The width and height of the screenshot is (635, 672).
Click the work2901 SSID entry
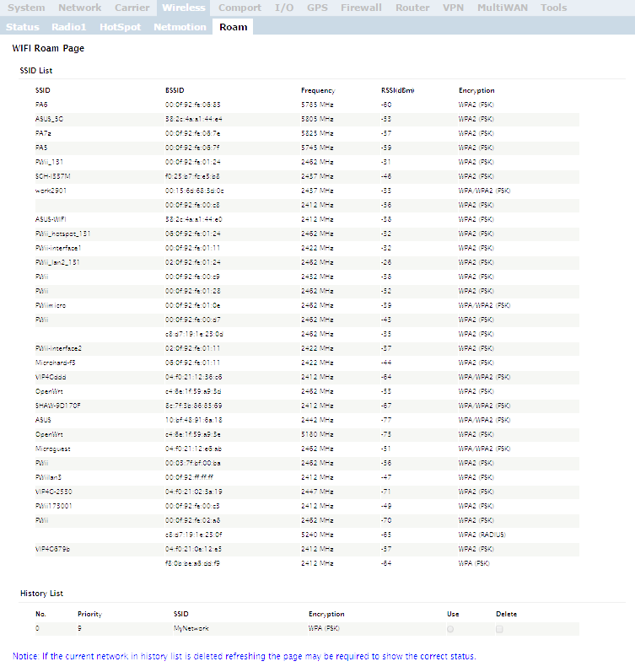pyautogui.click(x=51, y=191)
